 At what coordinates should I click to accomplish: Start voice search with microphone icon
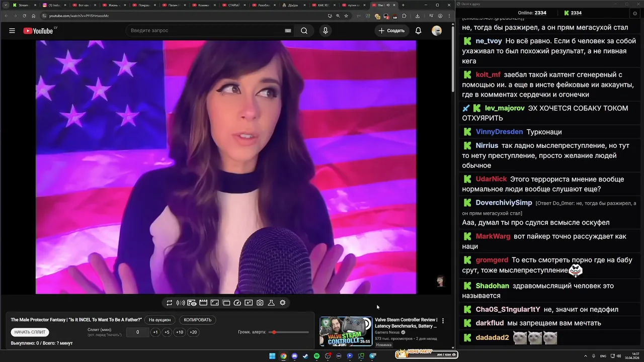point(326,31)
